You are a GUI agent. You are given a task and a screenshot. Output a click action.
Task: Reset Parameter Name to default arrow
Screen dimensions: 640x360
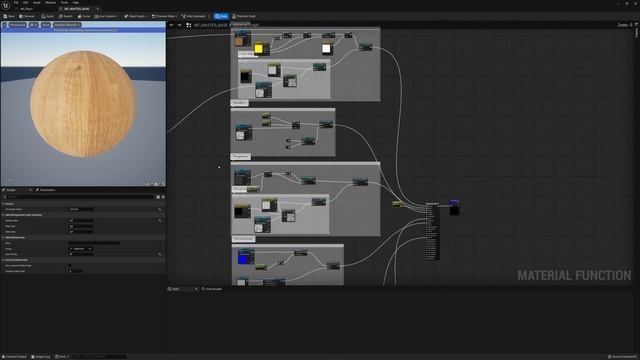[160, 209]
